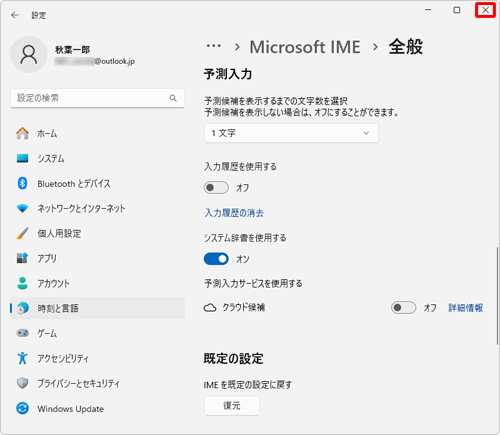Click the search magnifier icon
Screen dimensions: 500x435
click(x=173, y=98)
